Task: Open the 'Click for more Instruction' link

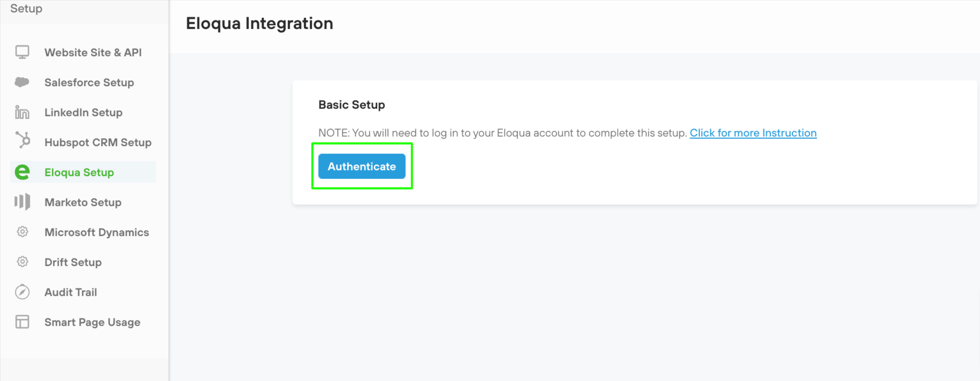Action: pos(753,133)
